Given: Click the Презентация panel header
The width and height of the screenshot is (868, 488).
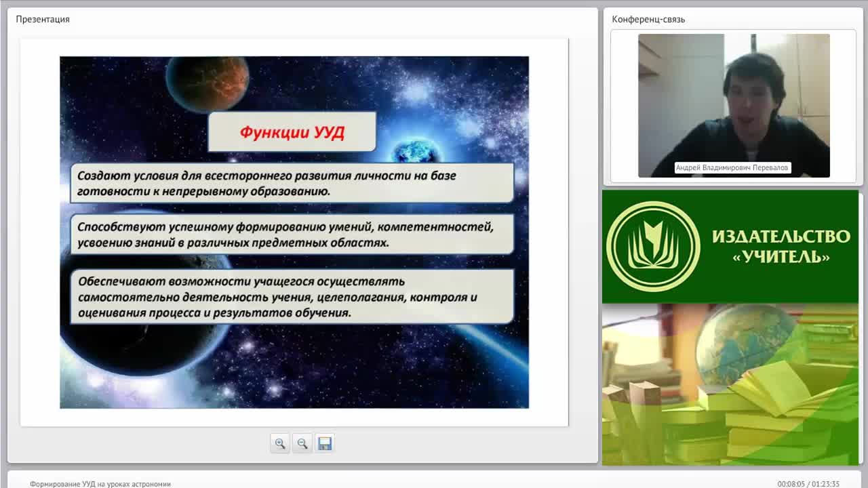Looking at the screenshot, I should [43, 19].
